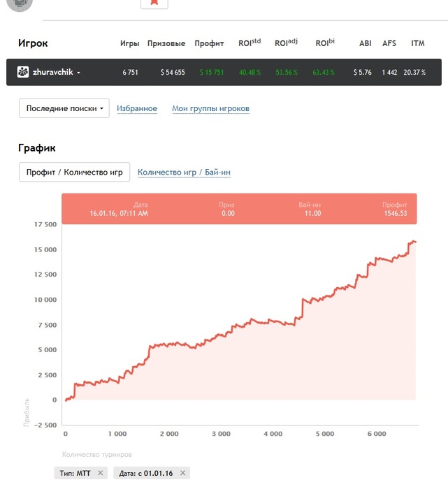Viewport: 448px width, 489px height.
Task: Remove the 'Тип: MTT' filter
Action: [x=100, y=473]
